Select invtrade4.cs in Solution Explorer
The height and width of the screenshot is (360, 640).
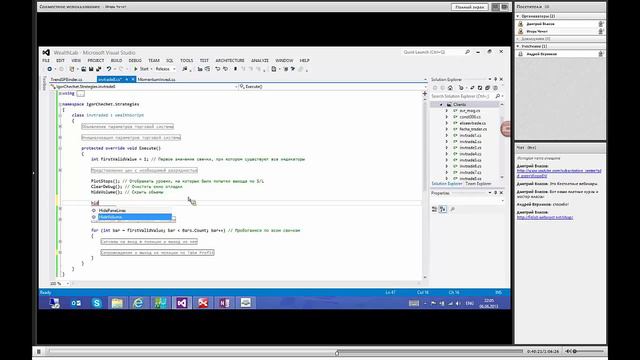pyautogui.click(x=470, y=154)
